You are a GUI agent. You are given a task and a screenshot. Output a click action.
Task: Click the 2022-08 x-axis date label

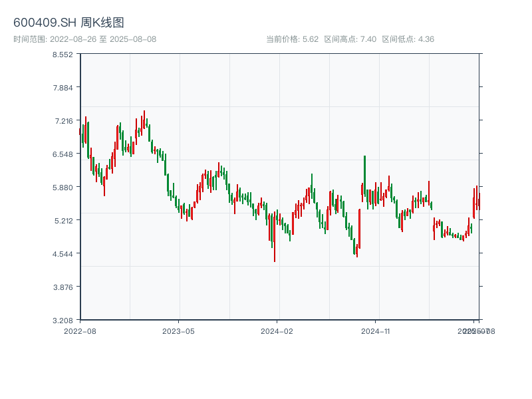pos(80,331)
